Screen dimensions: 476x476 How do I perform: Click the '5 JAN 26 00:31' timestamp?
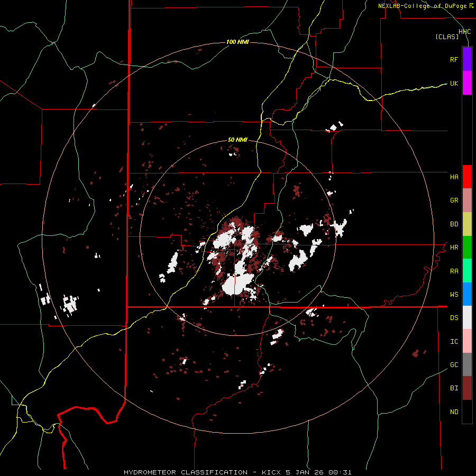click(318, 472)
